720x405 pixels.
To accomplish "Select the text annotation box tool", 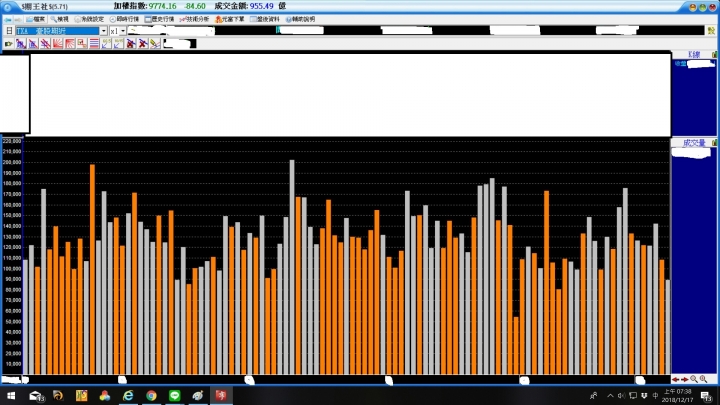I will click(x=82, y=44).
